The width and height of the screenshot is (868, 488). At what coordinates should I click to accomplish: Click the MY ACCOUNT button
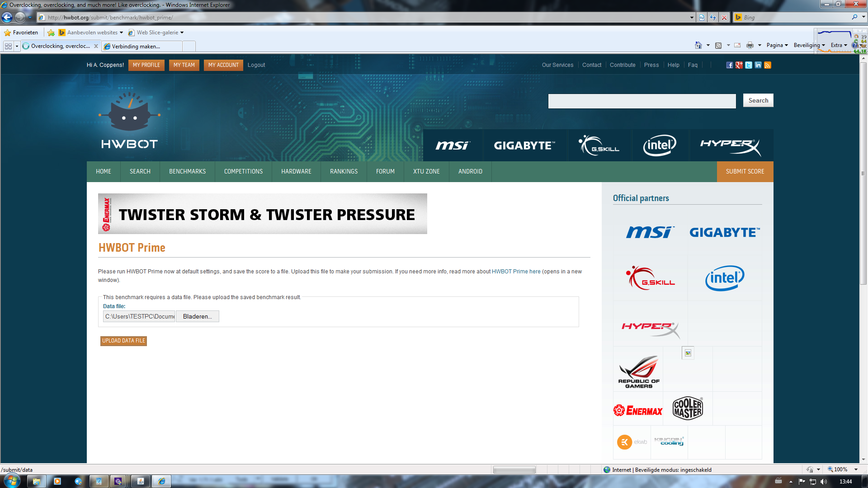[223, 65]
